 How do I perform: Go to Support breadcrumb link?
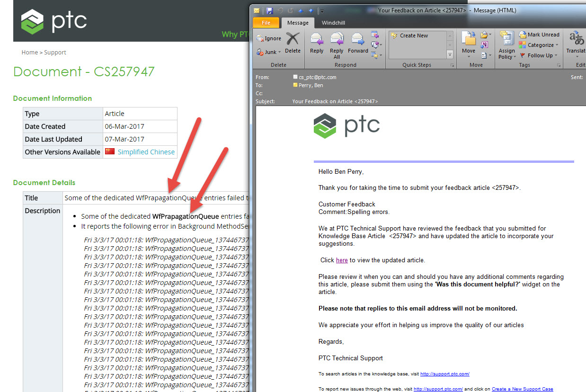point(55,53)
